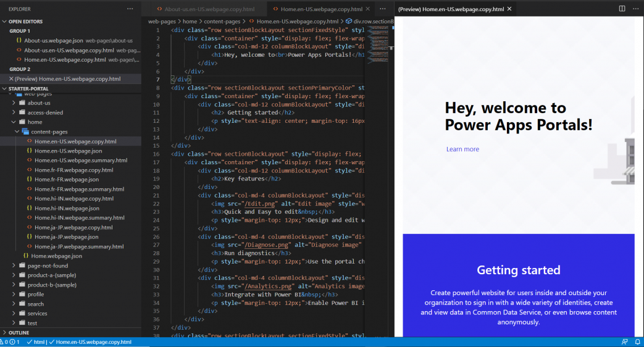The height and width of the screenshot is (347, 644).
Task: Click split editor icon in preview group
Action: tap(622, 9)
